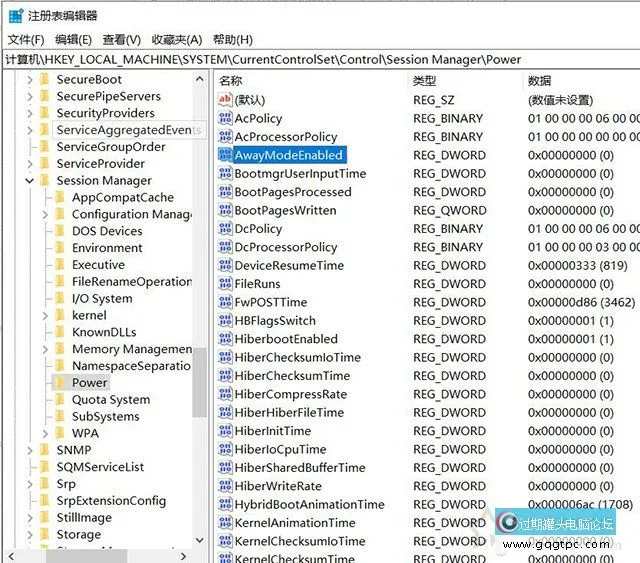Image resolution: width=640 pixels, height=563 pixels.
Task: Click the HBFlagsSwitch value icon
Action: point(225,320)
